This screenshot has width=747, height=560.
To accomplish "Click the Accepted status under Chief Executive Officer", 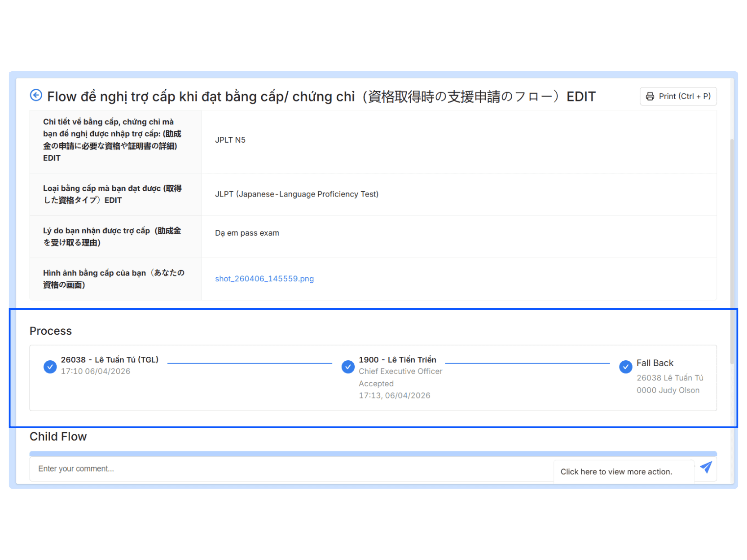I will tap(376, 384).
